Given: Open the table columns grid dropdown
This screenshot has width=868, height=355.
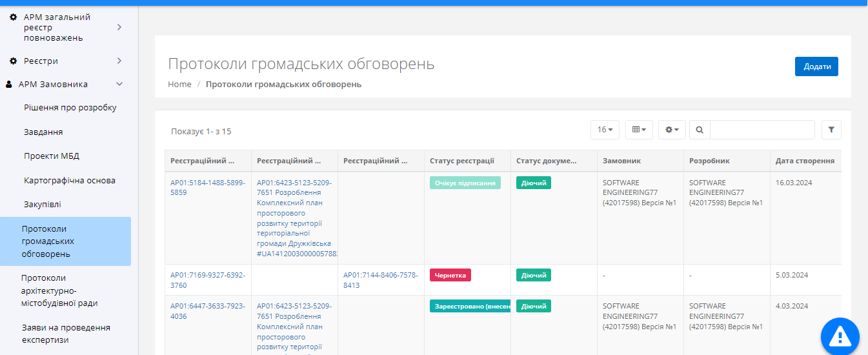Looking at the screenshot, I should pyautogui.click(x=639, y=130).
